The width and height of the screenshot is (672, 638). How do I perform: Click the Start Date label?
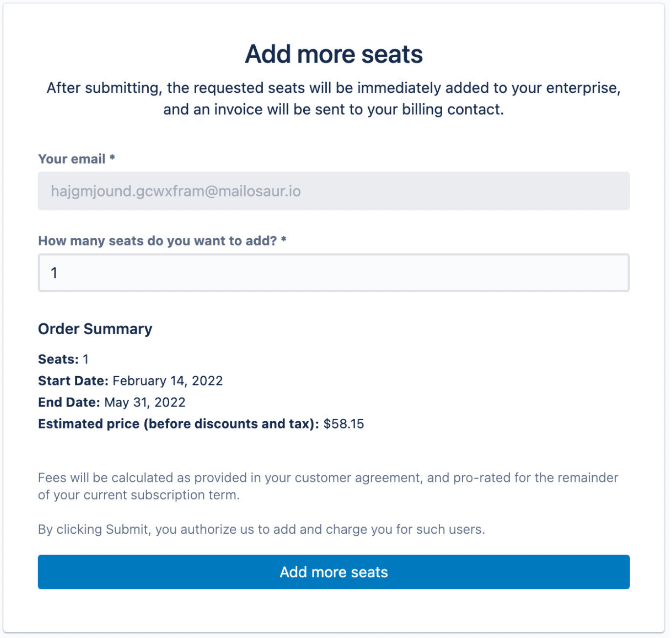73,381
